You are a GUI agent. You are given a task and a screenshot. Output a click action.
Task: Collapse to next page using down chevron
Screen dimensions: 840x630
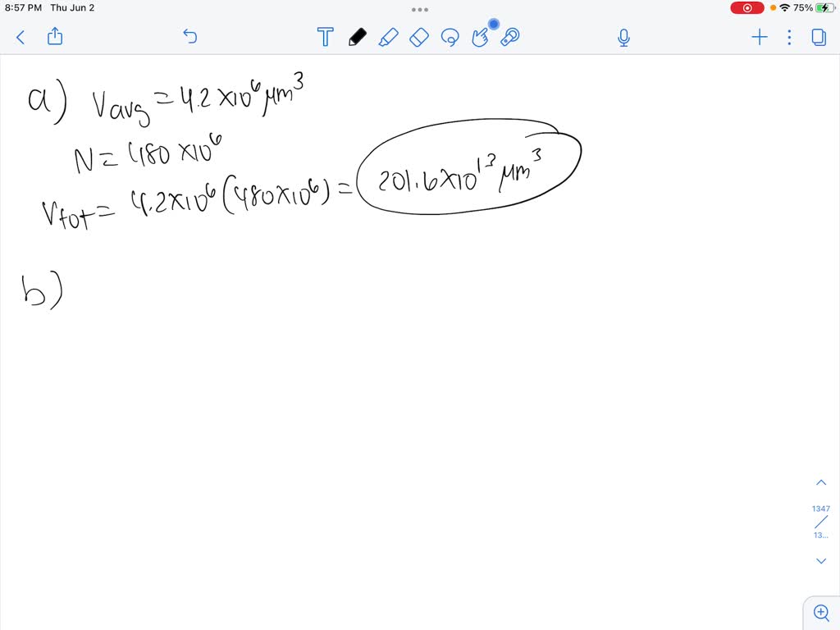821,560
